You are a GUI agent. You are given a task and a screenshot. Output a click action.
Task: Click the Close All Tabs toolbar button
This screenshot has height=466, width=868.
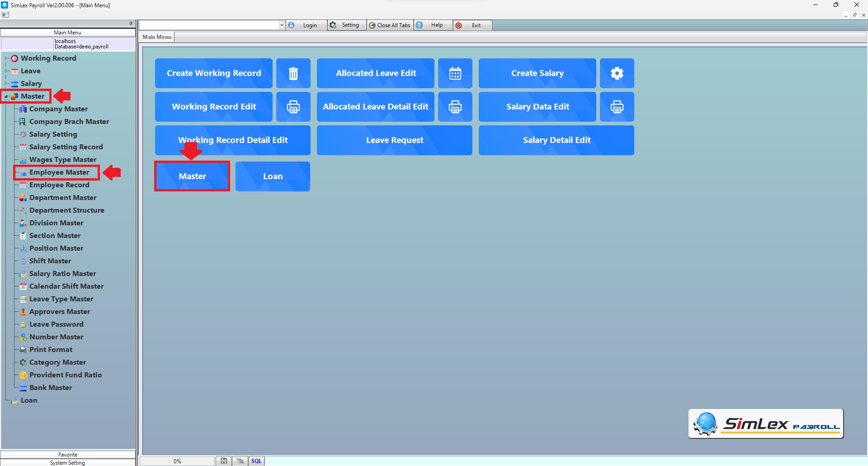390,25
